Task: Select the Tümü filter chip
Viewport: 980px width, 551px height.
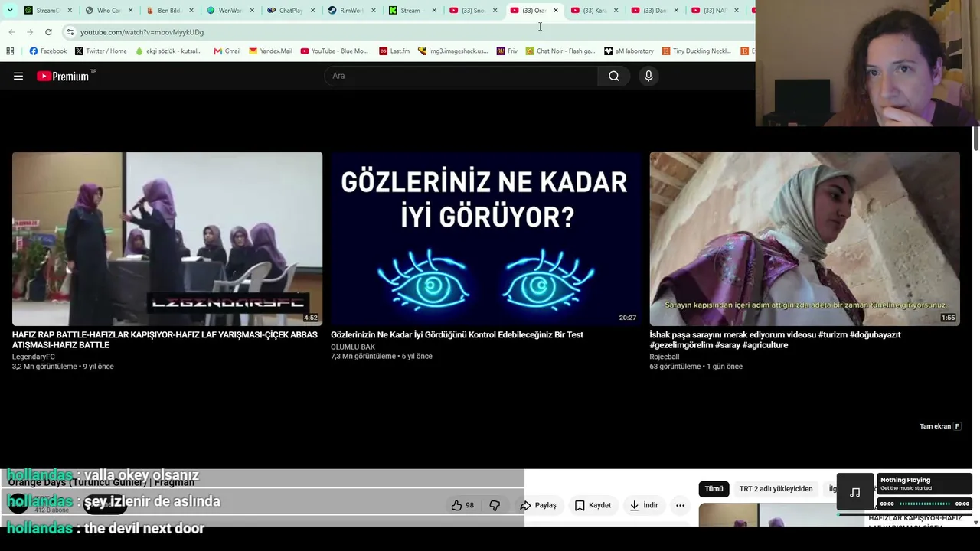Action: pyautogui.click(x=714, y=489)
